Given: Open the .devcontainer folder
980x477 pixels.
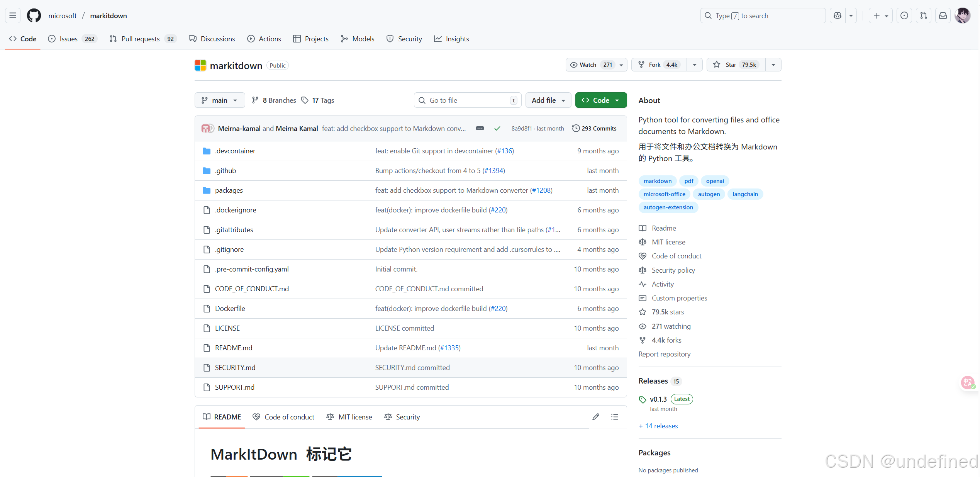Looking at the screenshot, I should click(x=235, y=151).
